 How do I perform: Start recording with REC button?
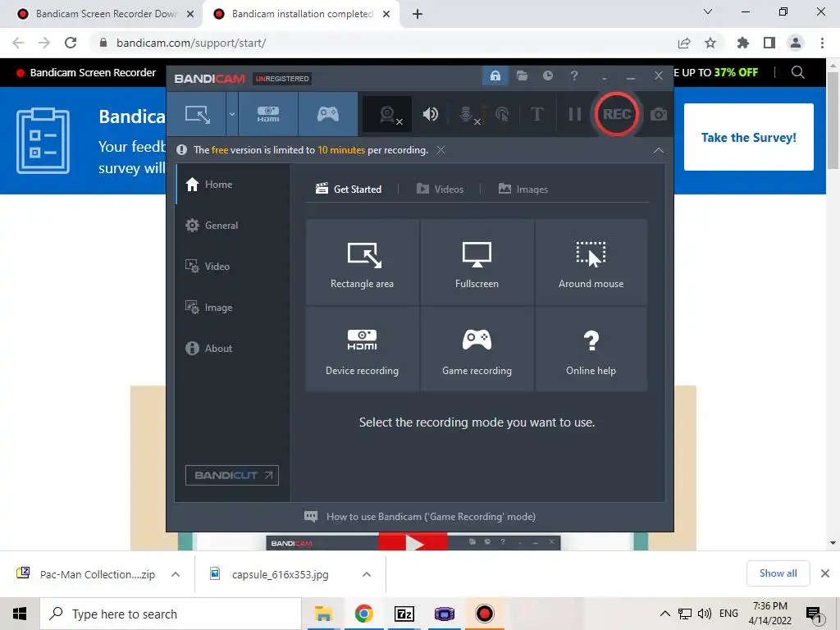[x=617, y=114]
